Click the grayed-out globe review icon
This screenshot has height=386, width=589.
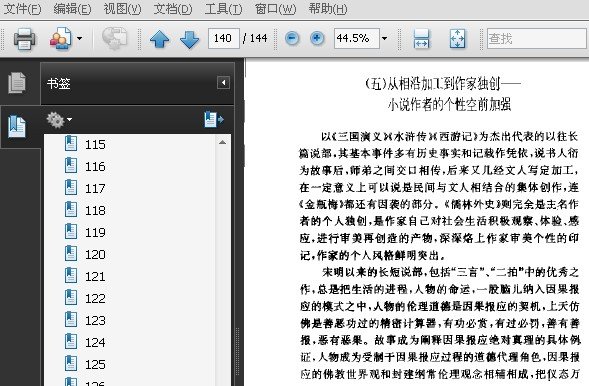pos(114,38)
